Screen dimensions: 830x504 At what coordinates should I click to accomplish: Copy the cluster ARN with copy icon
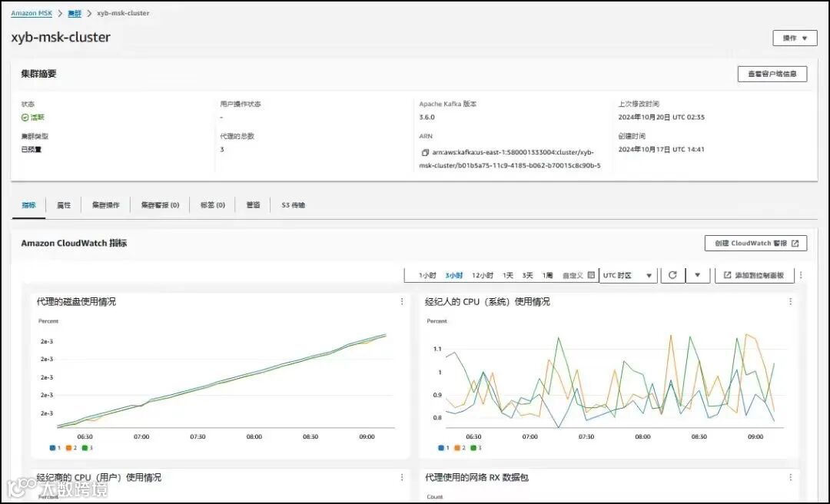click(424, 152)
